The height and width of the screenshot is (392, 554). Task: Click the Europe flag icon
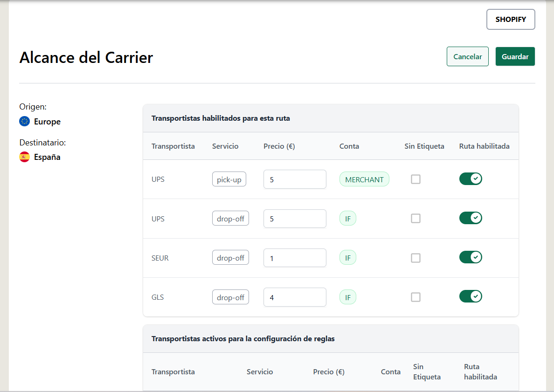[24, 122]
